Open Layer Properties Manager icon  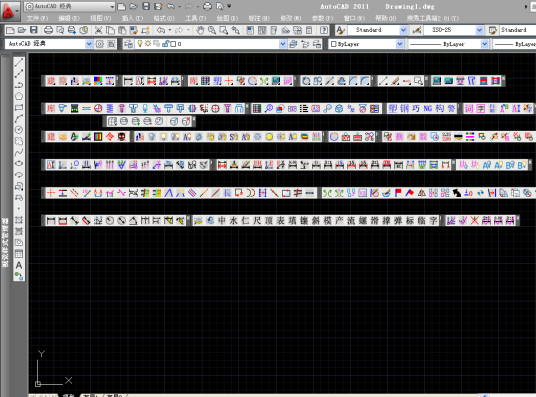pos(128,44)
